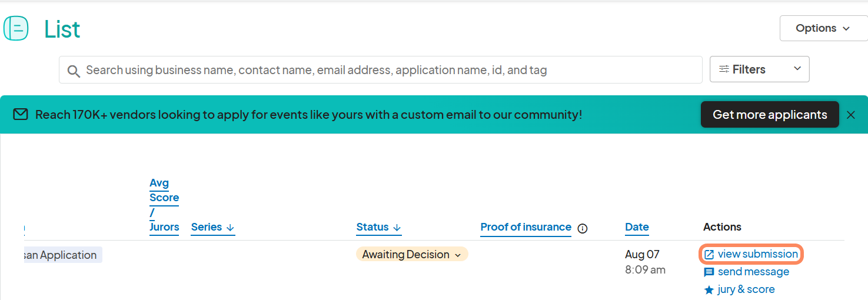
Task: Sort by Avg Score / Jurors column
Action: (164, 205)
